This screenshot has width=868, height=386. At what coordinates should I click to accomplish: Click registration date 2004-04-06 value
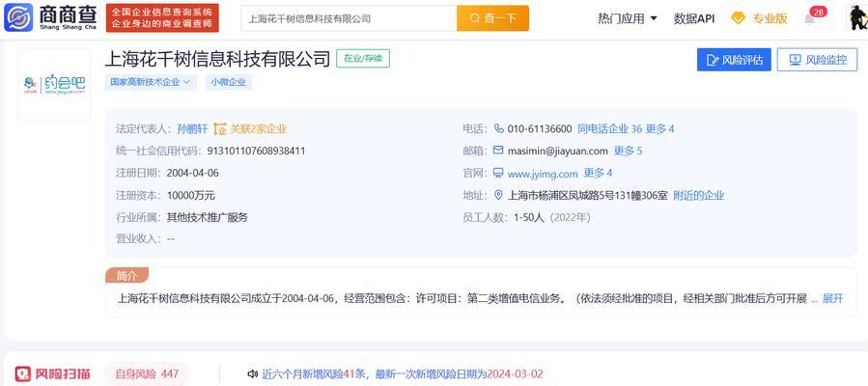(x=193, y=173)
